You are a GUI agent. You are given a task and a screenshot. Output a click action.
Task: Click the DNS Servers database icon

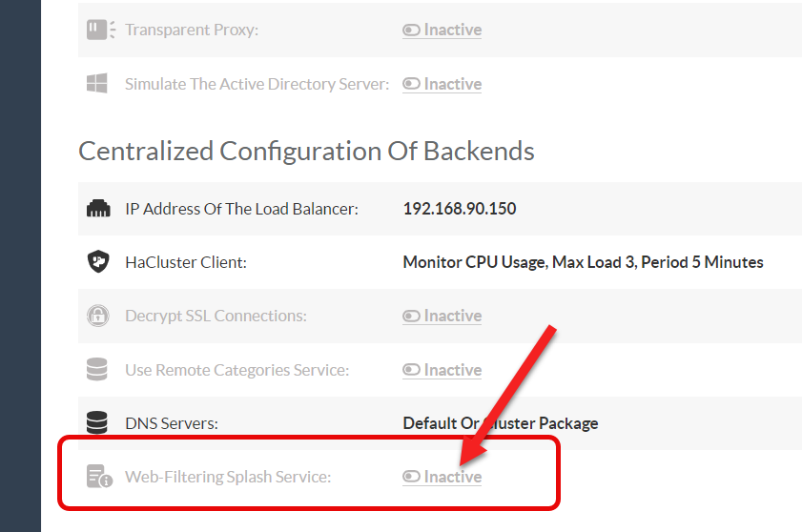(97, 422)
